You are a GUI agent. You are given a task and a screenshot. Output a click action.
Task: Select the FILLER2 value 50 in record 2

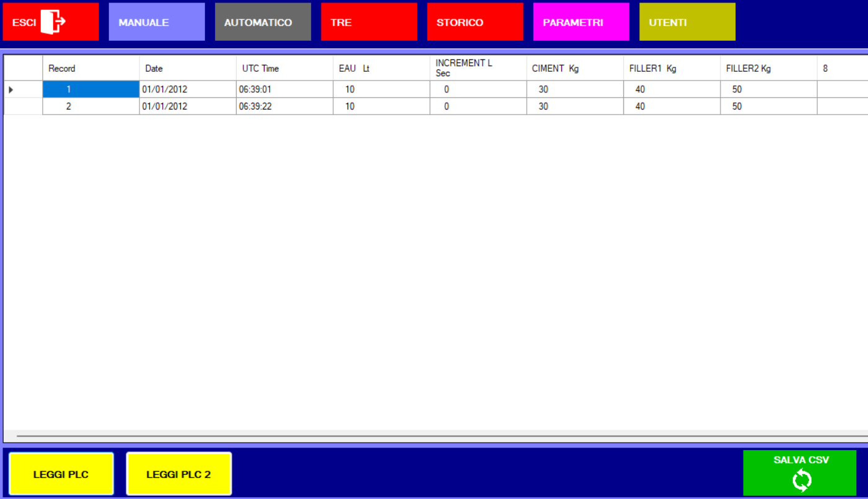[x=768, y=106]
